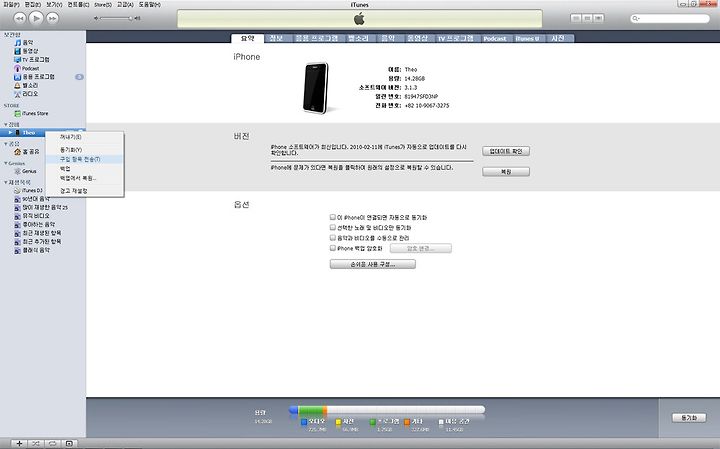The width and height of the screenshot is (720, 449).
Task: Switch to the 음악 device tab
Action: click(388, 39)
